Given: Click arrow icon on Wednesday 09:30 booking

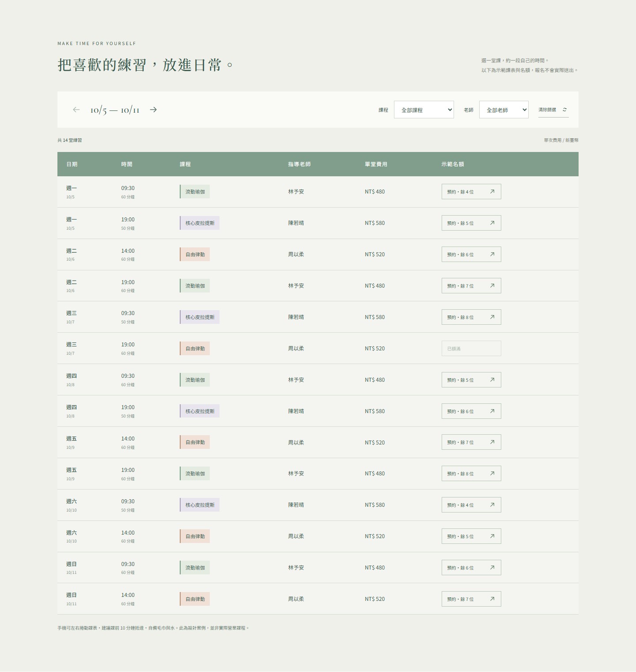Looking at the screenshot, I should click(x=492, y=317).
